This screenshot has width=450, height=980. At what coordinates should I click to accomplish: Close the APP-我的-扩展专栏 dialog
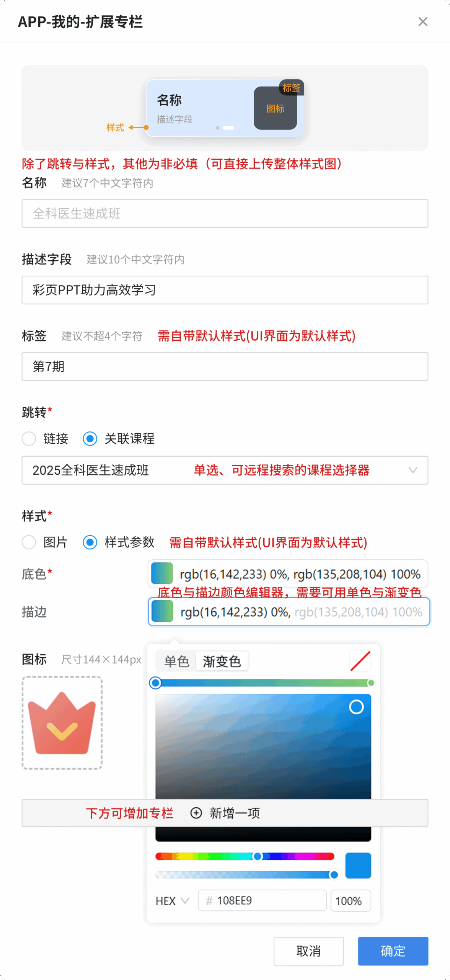[x=422, y=22]
